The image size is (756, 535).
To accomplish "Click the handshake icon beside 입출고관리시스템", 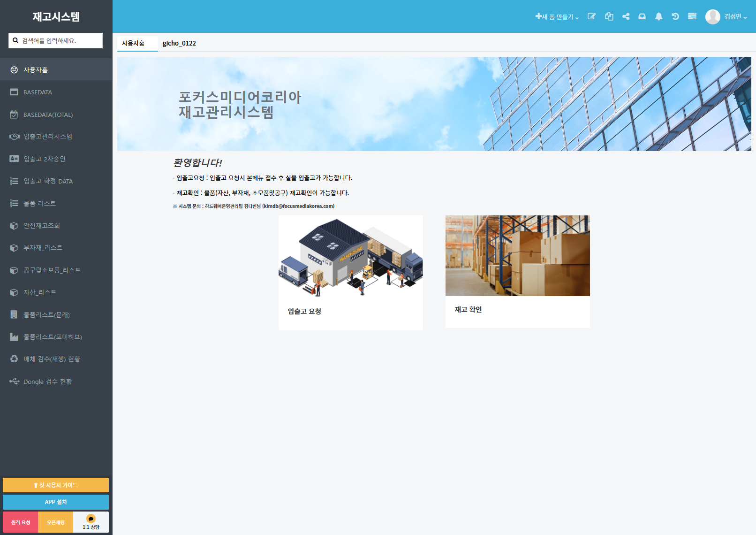I will pyautogui.click(x=14, y=137).
